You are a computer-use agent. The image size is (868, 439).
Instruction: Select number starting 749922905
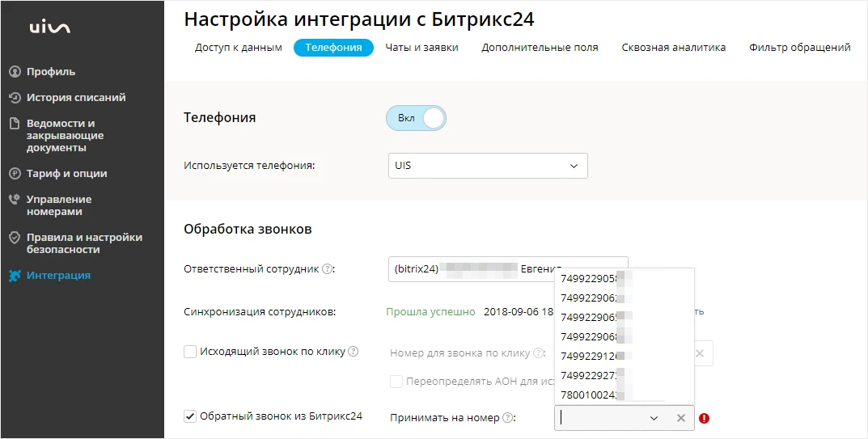coord(624,277)
